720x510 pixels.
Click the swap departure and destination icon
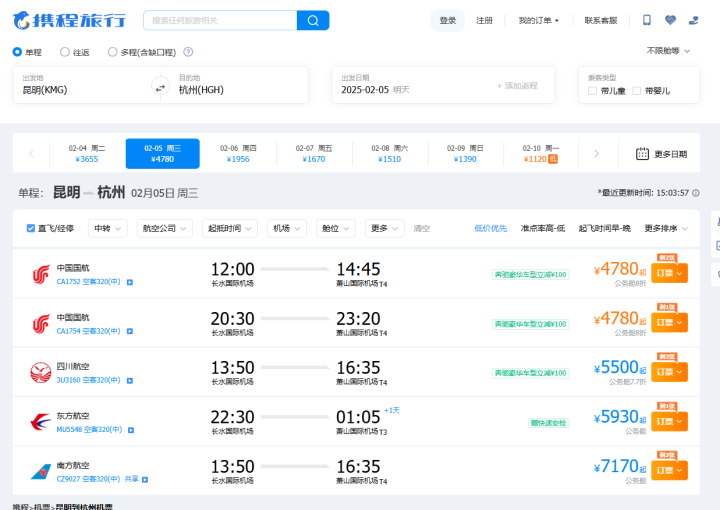160,88
